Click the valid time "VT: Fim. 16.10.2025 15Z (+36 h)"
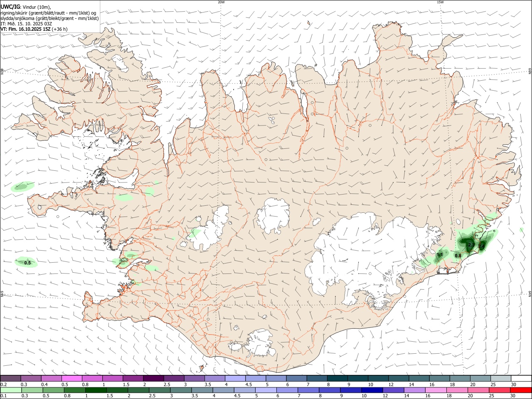Viewport: 532px width, 399px height. point(34,29)
